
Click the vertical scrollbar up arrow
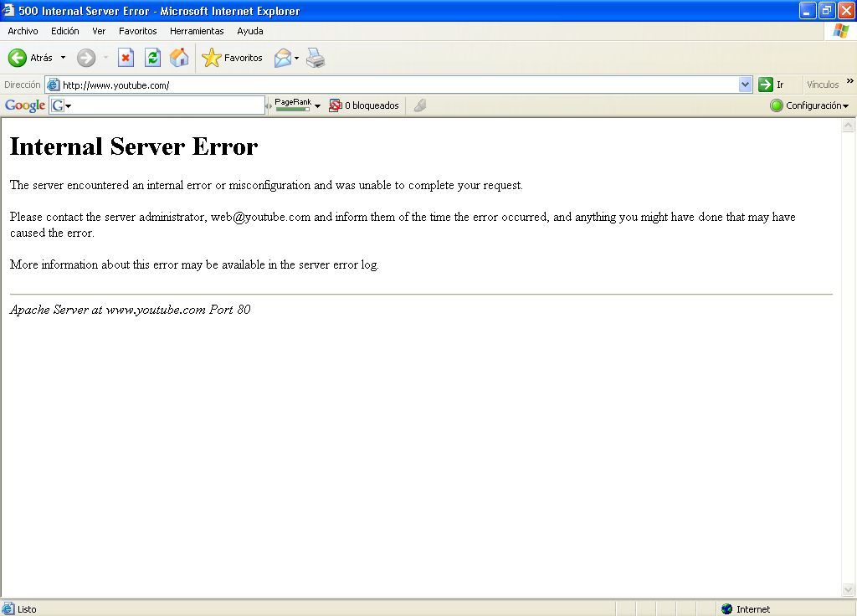(x=849, y=126)
